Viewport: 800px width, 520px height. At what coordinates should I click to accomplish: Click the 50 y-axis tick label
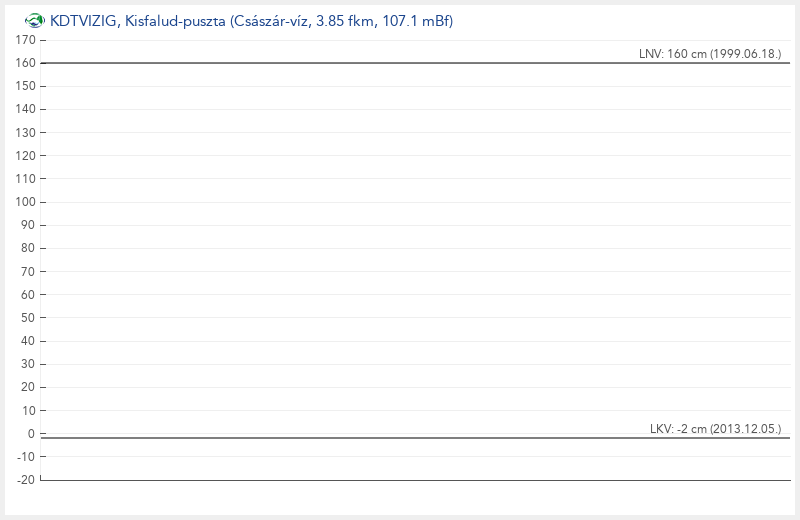(x=28, y=317)
